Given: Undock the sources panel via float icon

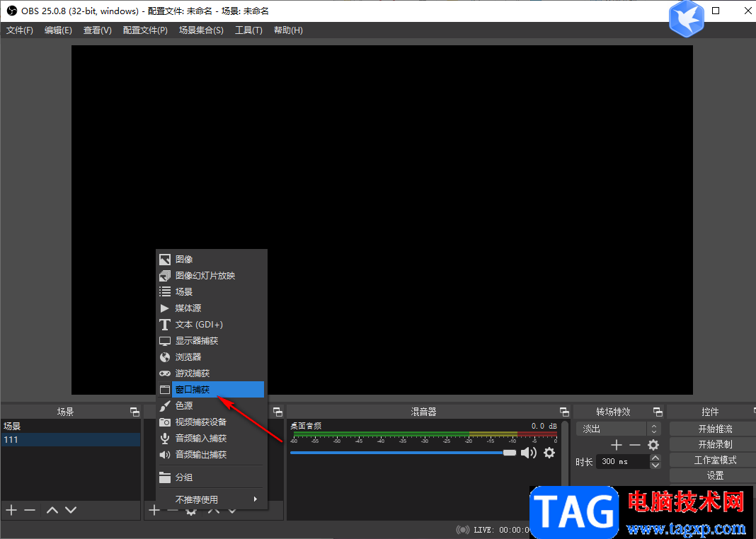Looking at the screenshot, I should coord(277,412).
